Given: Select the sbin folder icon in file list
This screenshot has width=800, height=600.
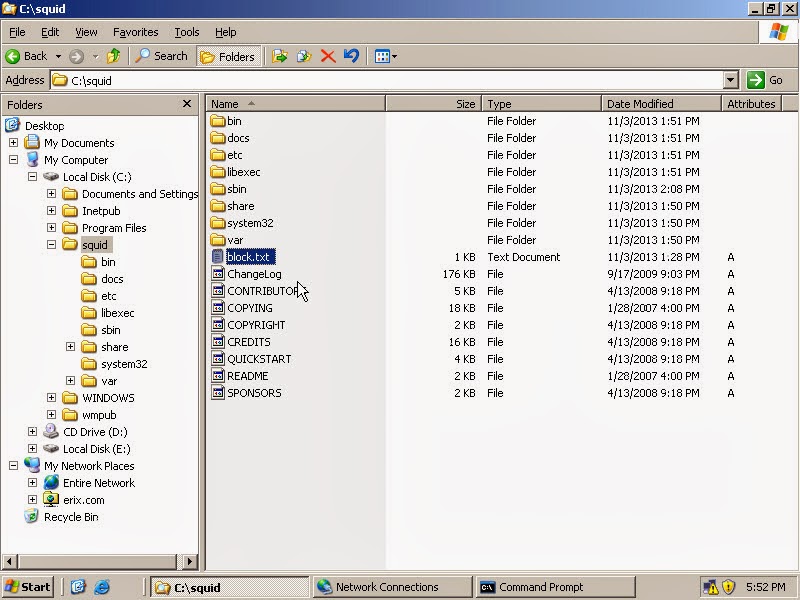Looking at the screenshot, I should [218, 189].
